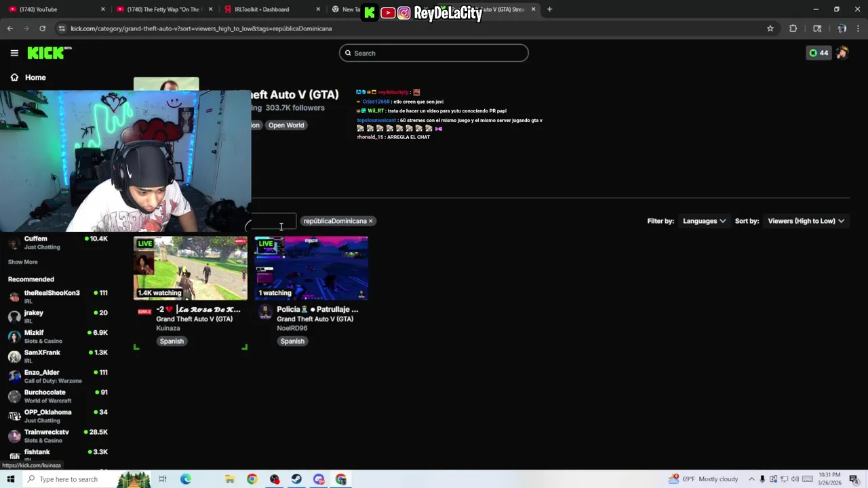Image resolution: width=868 pixels, height=488 pixels.
Task: Click the NoelRD96 channel name link
Action: 292,328
